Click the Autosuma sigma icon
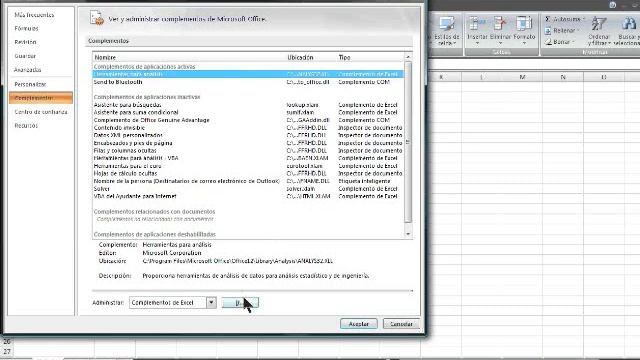 [x=548, y=19]
